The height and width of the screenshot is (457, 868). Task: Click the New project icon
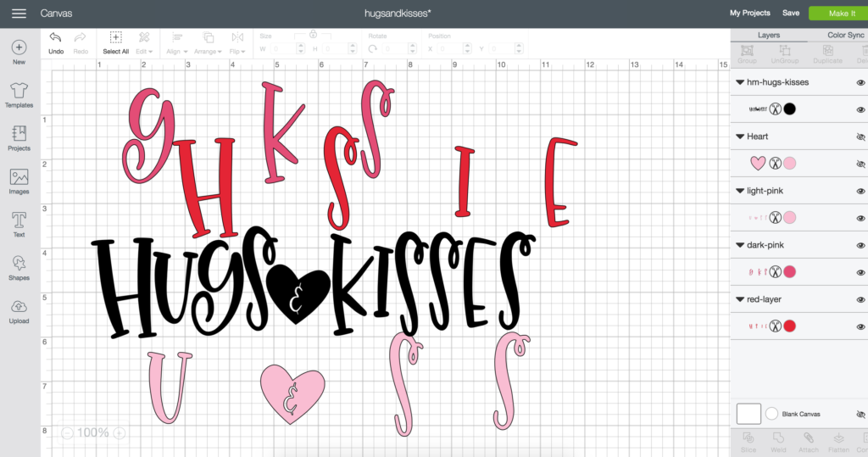19,48
